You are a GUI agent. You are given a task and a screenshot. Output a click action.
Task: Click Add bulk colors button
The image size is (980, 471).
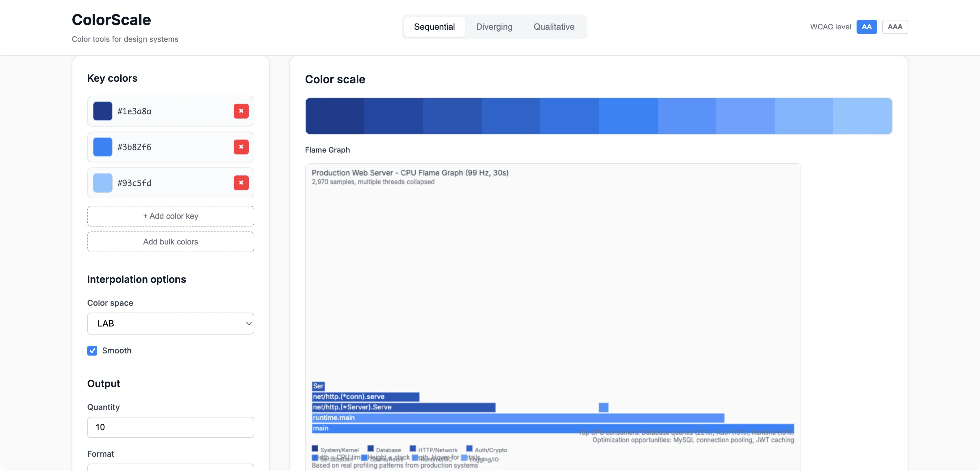(x=170, y=242)
